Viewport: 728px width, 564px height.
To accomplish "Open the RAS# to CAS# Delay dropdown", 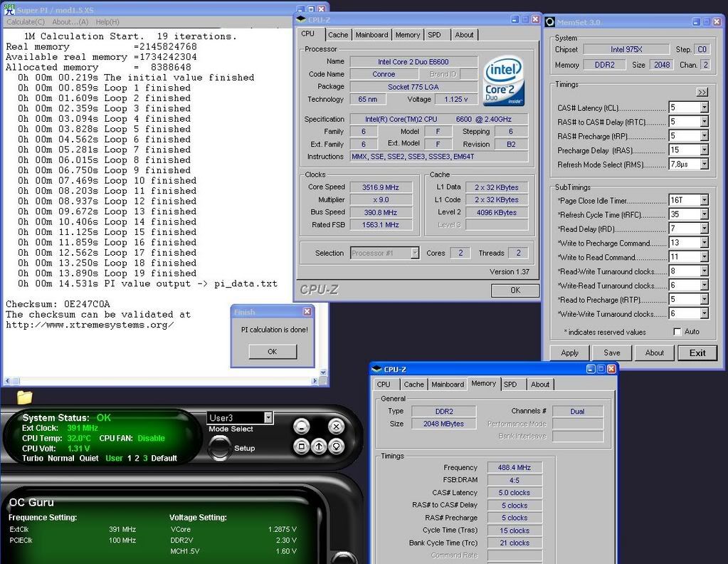I will (x=705, y=122).
